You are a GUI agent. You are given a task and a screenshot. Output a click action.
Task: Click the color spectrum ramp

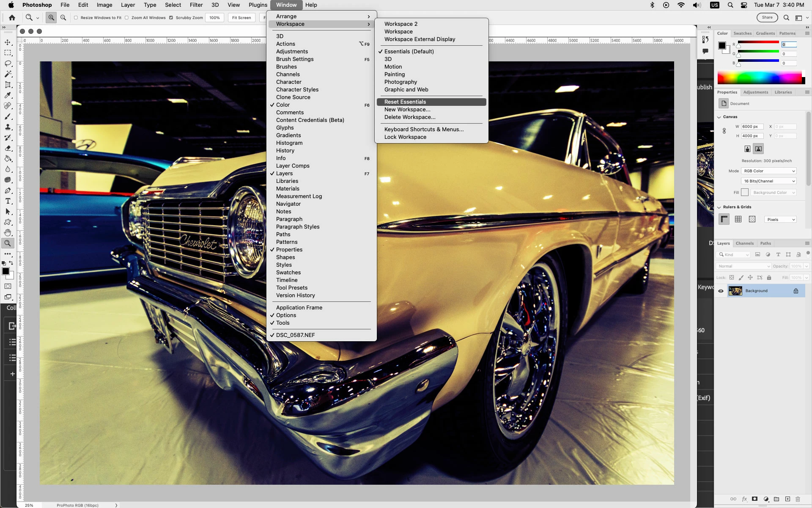click(759, 78)
